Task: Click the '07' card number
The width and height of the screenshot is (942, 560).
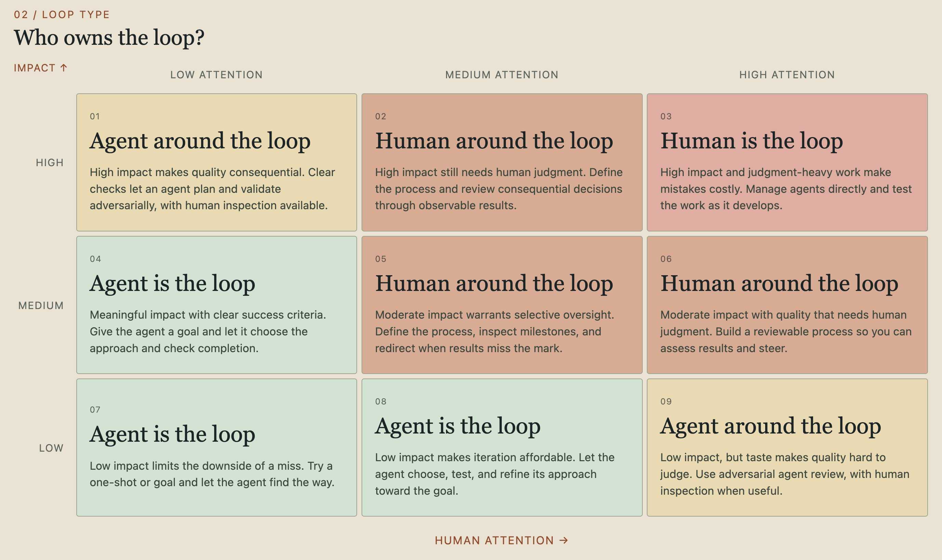Action: pyautogui.click(x=95, y=410)
